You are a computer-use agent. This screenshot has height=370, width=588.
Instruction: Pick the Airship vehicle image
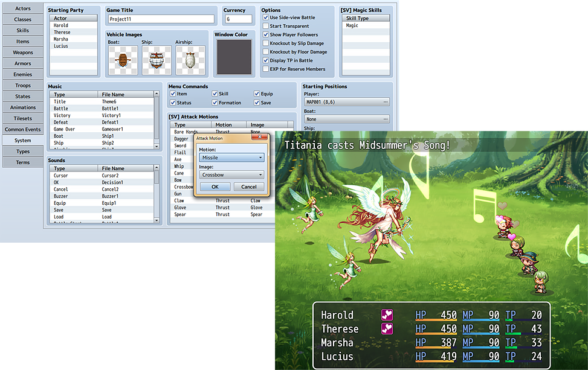(x=191, y=59)
